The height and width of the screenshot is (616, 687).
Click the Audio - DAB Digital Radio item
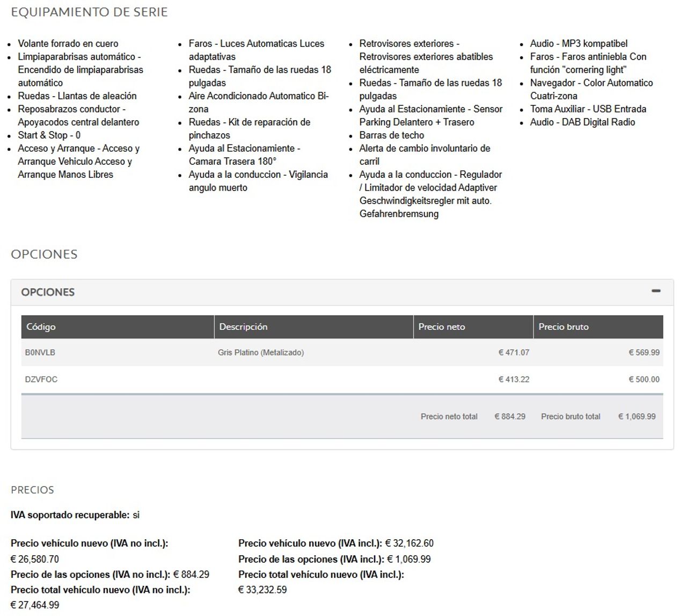[x=582, y=122]
